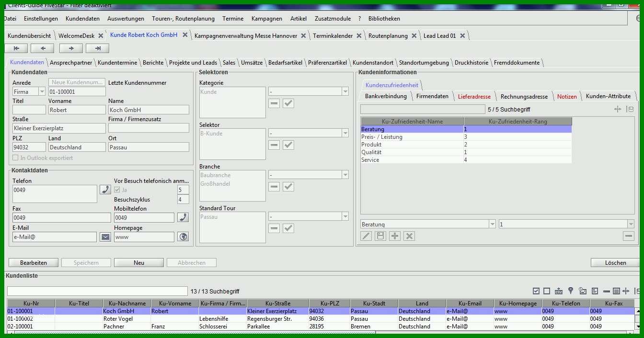Click the Kundenliste search field

(x=97, y=291)
